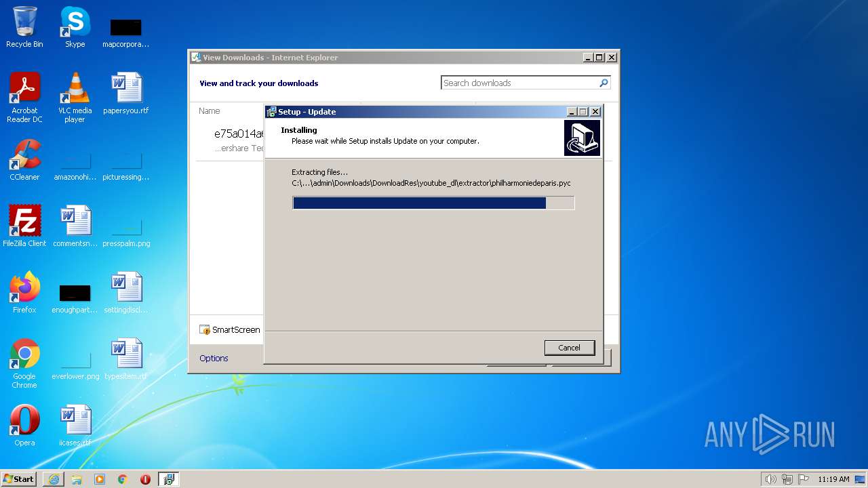The image size is (868, 488).
Task: Launch Skype from the desktop
Action: [75, 27]
